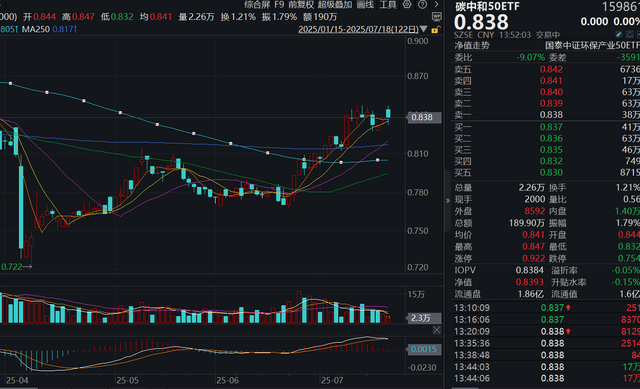Select trade tick row at 13:16:06
Viewport: 640px width, 389px height.
coord(547,320)
